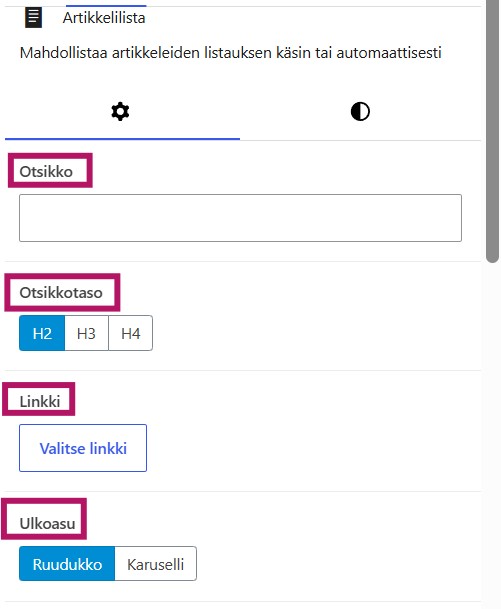This screenshot has height=609, width=501.
Task: Focus the Otsikko text input field
Action: [240, 218]
